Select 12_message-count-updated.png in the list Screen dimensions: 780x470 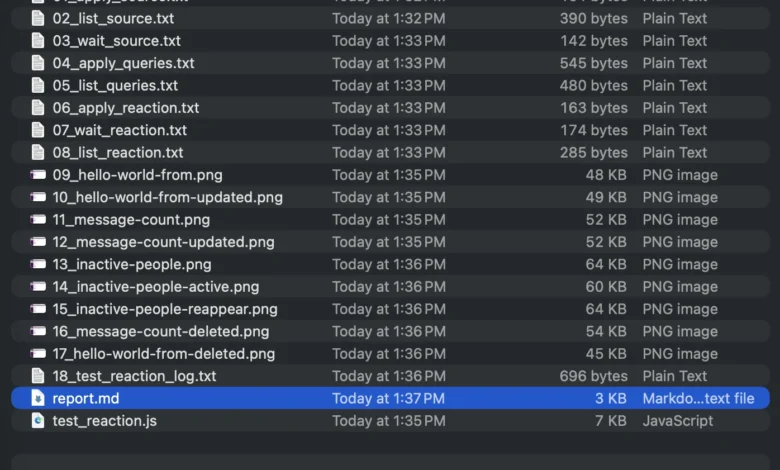(x=163, y=242)
